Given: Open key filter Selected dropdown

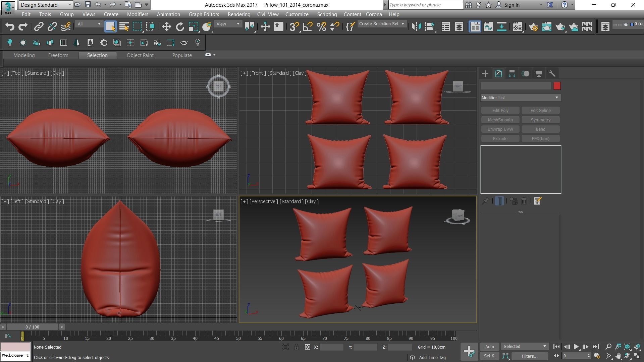Looking at the screenshot, I should point(525,347).
